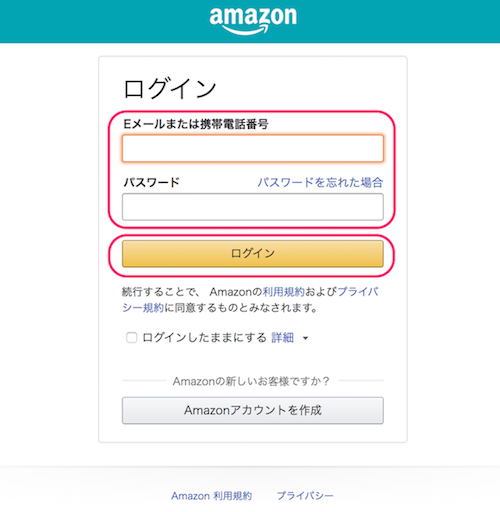Image resolution: width=500 pixels, height=512 pixels.
Task: Open the 詳細 link beside the checkbox
Action: [x=282, y=338]
